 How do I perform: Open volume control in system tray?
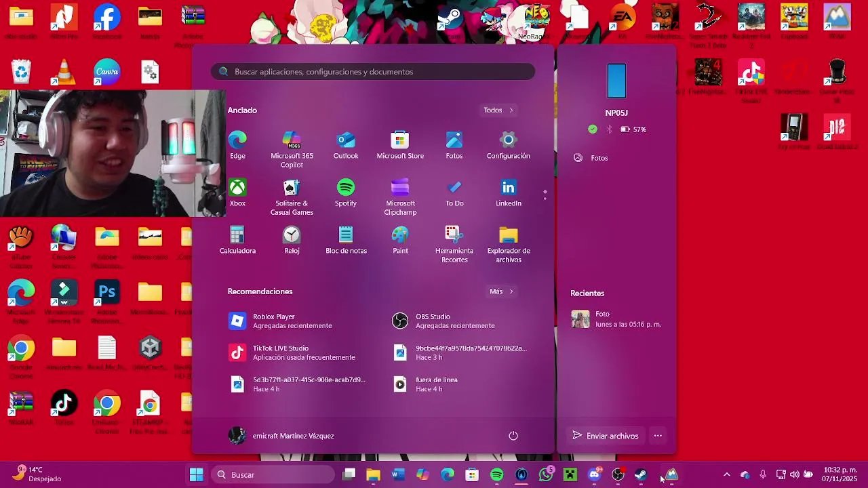pos(794,474)
